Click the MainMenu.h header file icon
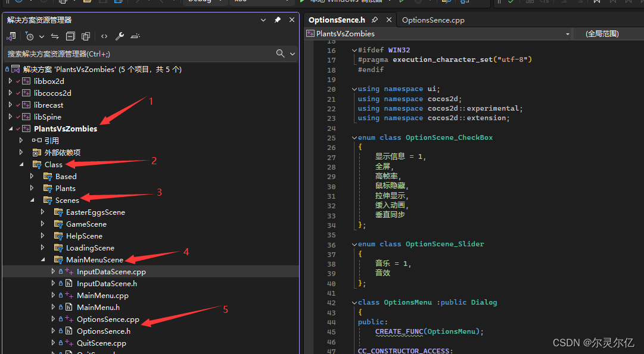 pos(69,307)
